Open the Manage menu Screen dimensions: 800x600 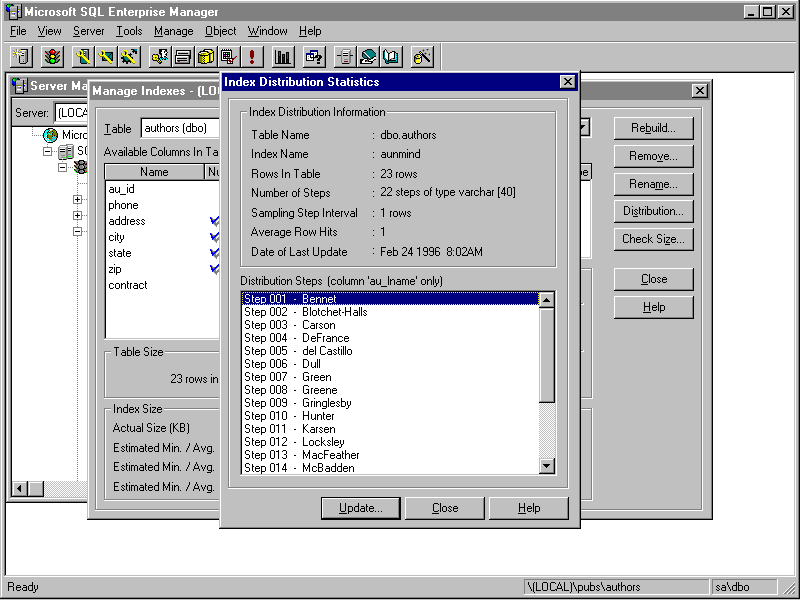tap(173, 31)
